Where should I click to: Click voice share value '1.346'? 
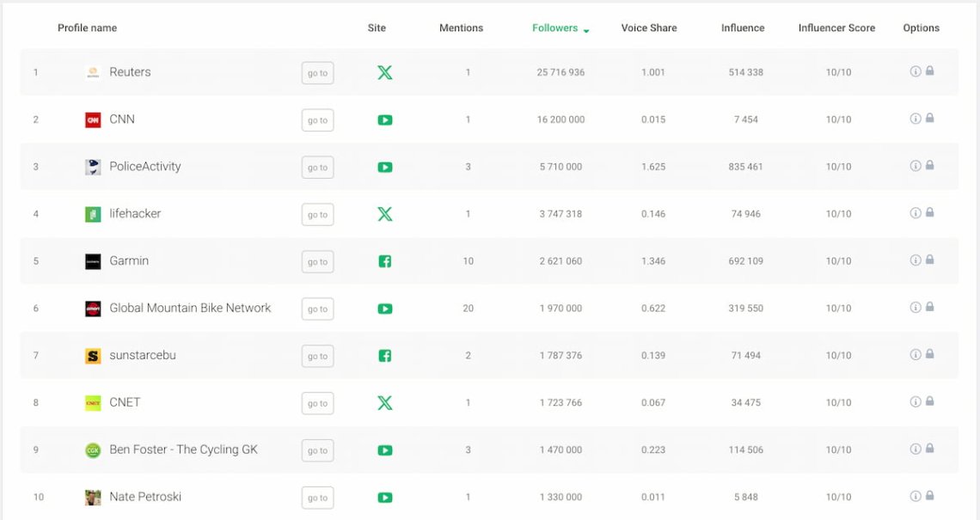coord(653,261)
